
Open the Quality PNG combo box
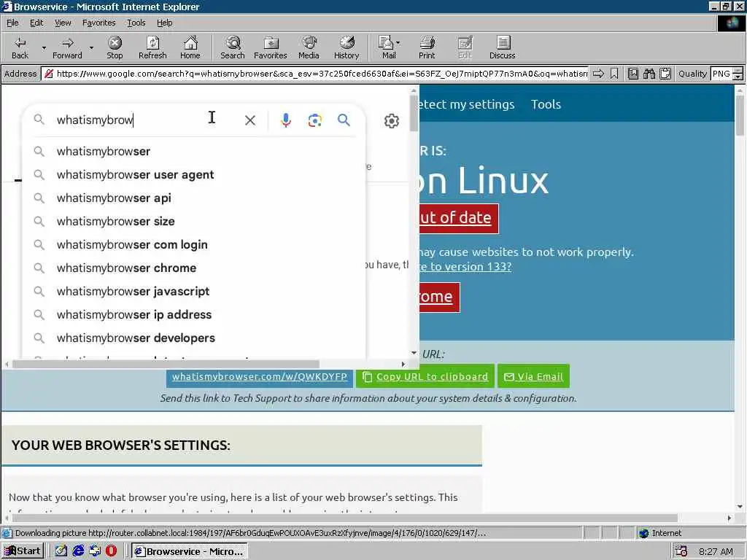(x=727, y=74)
